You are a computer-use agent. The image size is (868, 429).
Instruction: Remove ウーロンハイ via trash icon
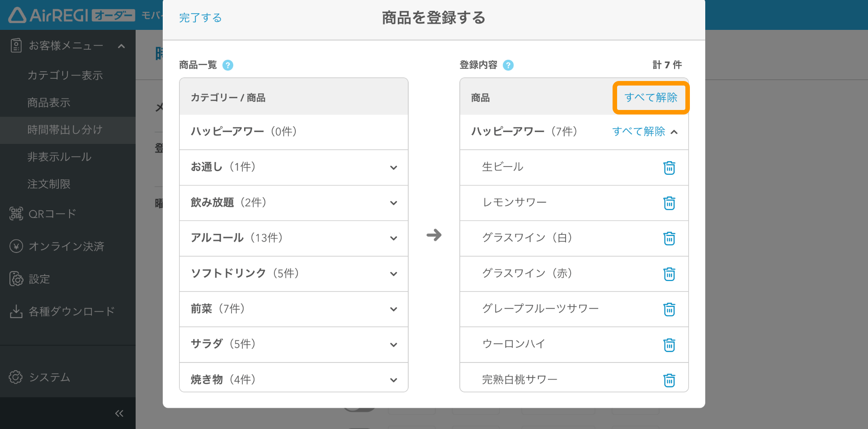(669, 345)
